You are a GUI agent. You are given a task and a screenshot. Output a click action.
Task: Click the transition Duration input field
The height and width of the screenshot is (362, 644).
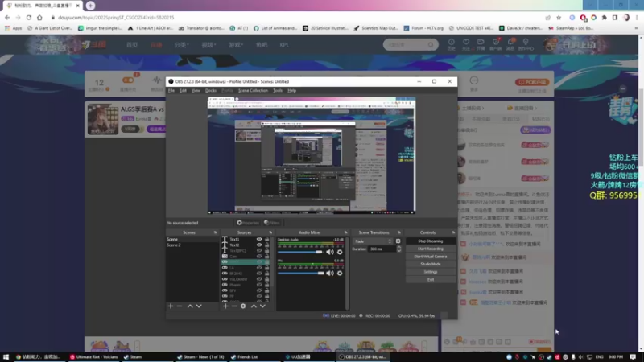[x=382, y=249]
